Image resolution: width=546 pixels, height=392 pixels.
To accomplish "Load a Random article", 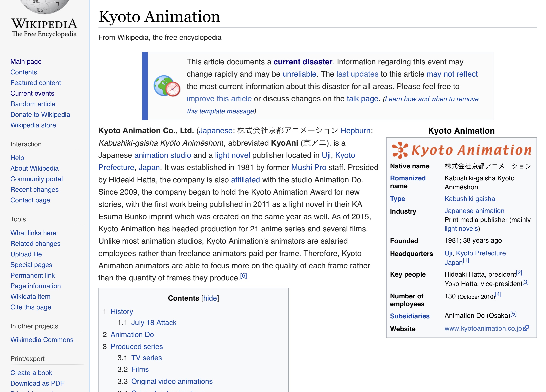I will point(33,104).
